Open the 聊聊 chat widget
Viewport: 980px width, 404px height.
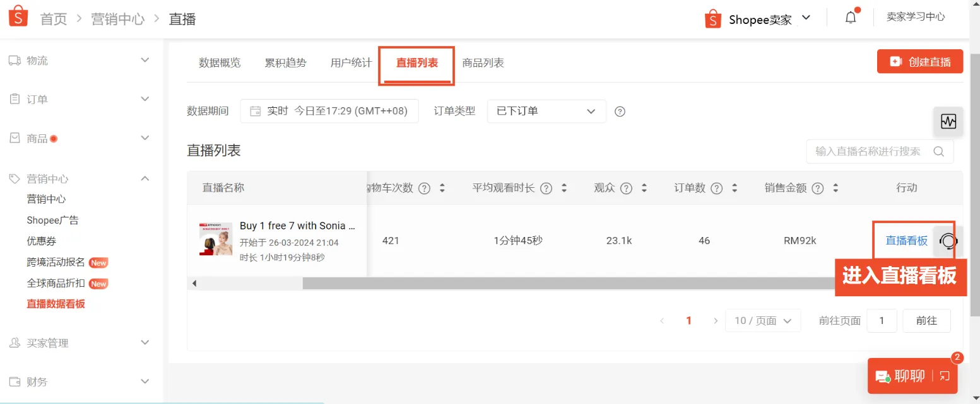point(906,376)
